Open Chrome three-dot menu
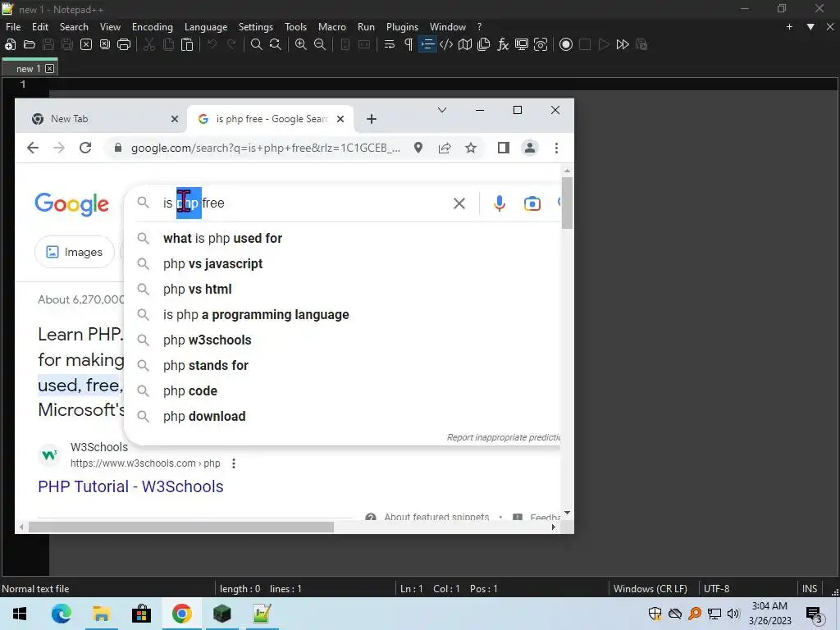Screen dimensions: 840x630 [x=557, y=148]
